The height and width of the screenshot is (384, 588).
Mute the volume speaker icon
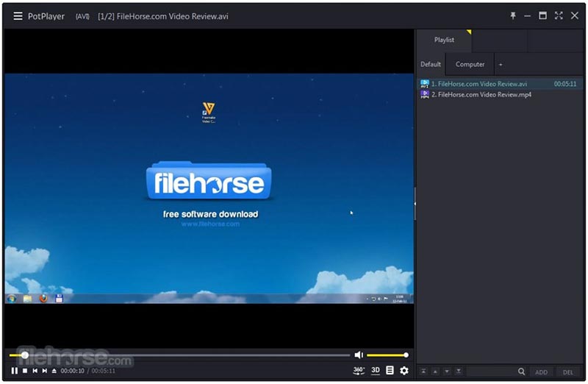coord(359,355)
